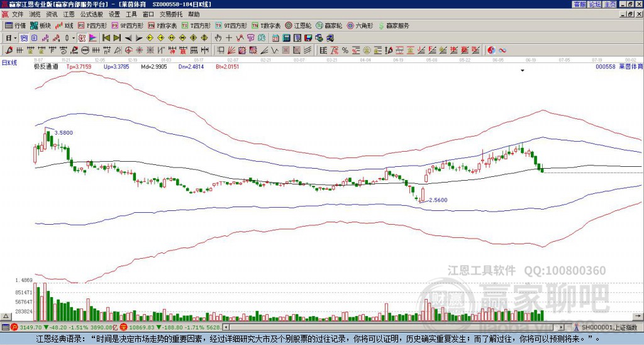Open the 公式选股 menu
This screenshot has height=345, width=644.
click(92, 14)
